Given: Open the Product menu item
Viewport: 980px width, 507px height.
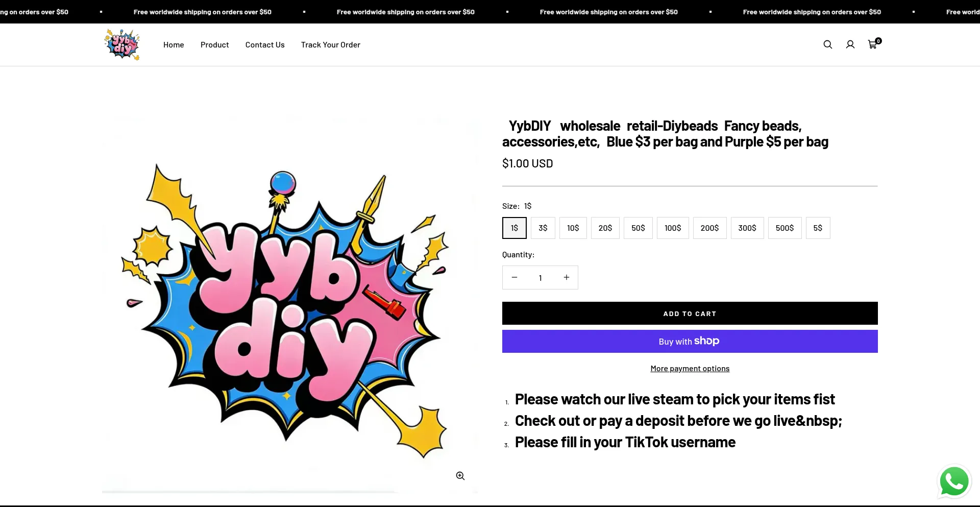Looking at the screenshot, I should point(214,44).
